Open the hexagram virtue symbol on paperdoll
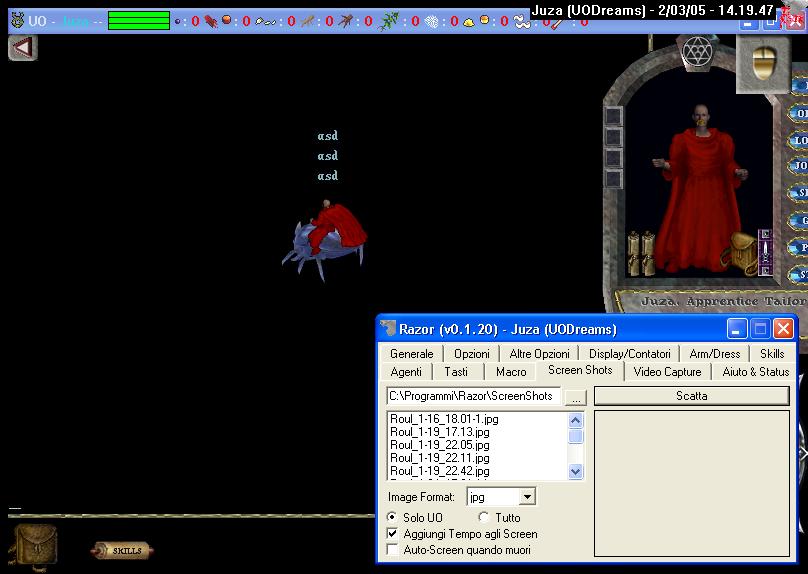This screenshot has width=808, height=574. coord(697,52)
